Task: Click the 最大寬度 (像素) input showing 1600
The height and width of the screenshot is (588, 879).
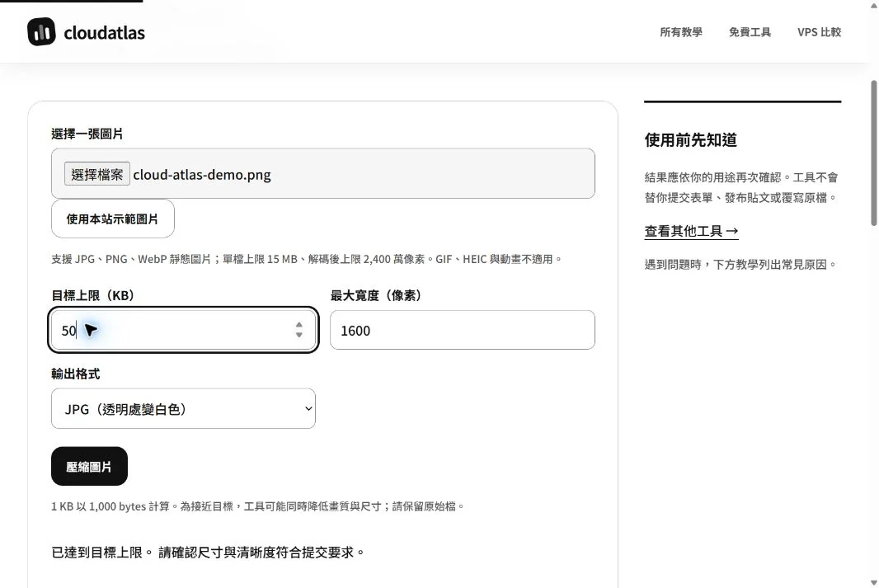Action: point(463,330)
